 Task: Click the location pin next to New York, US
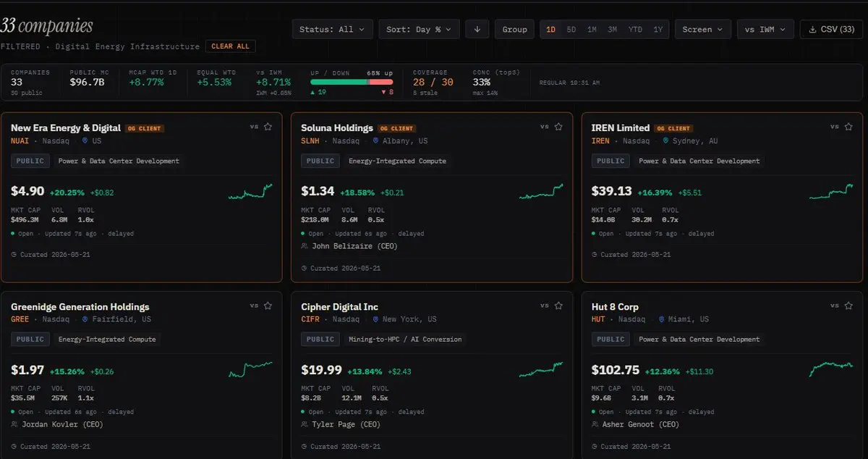pos(376,319)
